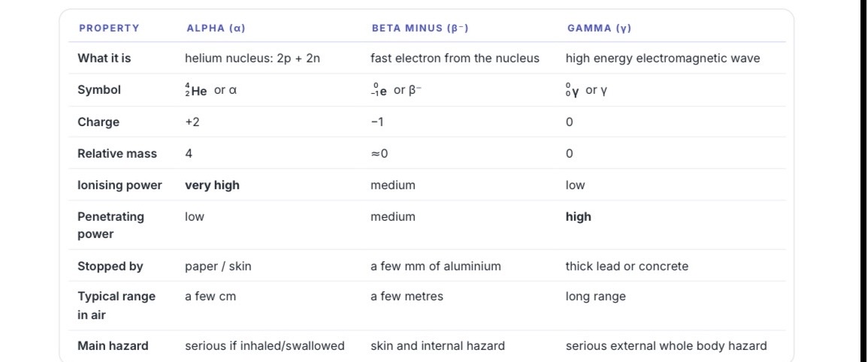This screenshot has width=868, height=362.
Task: Select 'serious external whole body hazard' cell
Action: click(667, 346)
